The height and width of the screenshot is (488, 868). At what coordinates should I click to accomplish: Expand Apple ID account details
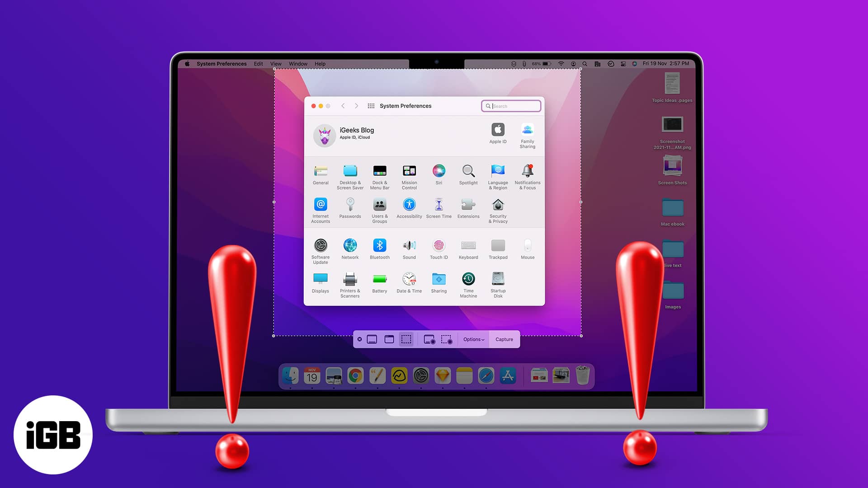(498, 132)
